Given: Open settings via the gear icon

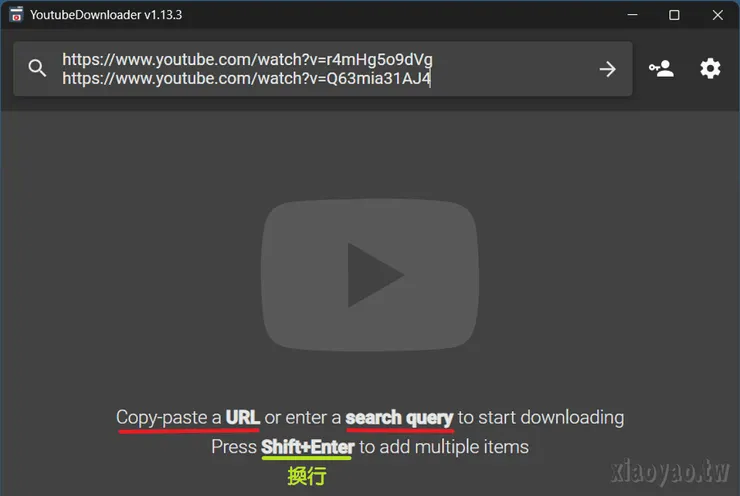Looking at the screenshot, I should [710, 69].
